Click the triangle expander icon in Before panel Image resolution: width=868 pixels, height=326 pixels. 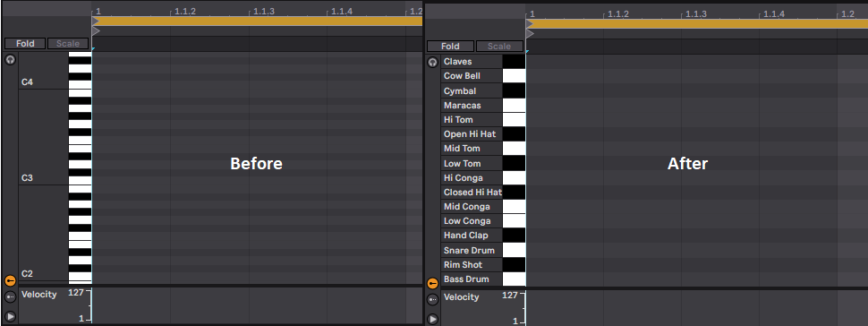coord(10,316)
